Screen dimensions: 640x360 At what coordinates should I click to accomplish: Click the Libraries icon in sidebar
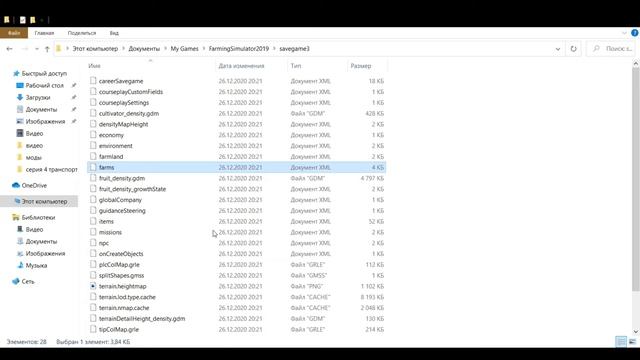[x=16, y=218]
